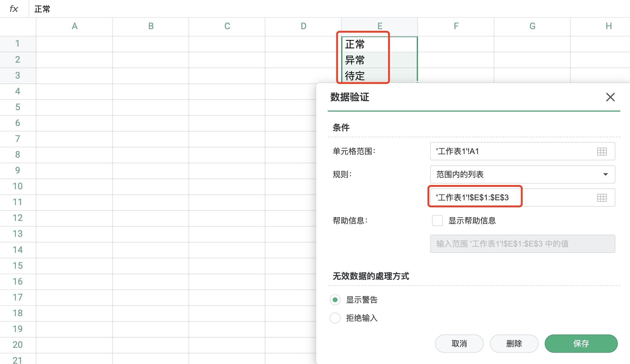The height and width of the screenshot is (364, 630).
Task: Click the select-all corner of the grid
Action: pos(18,27)
